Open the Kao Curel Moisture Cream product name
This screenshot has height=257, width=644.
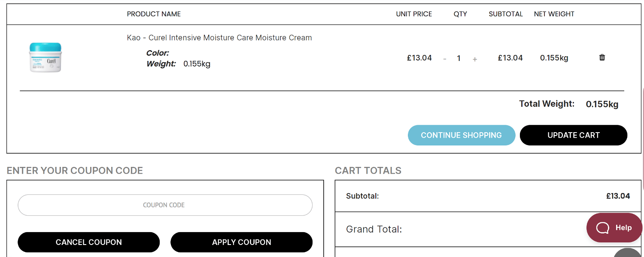coord(220,37)
